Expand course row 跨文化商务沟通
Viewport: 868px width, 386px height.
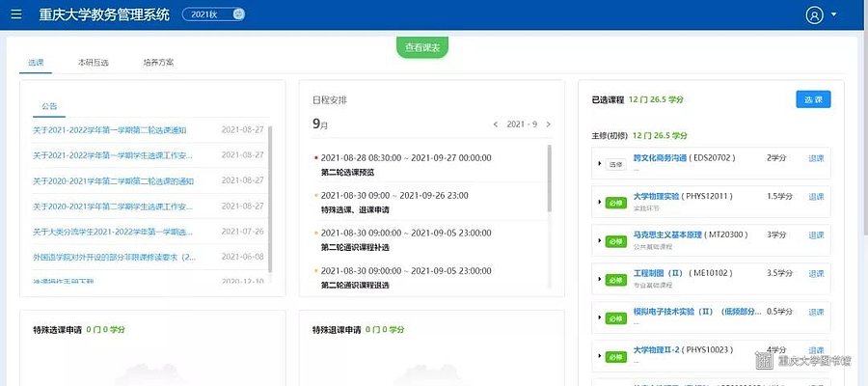600,163
